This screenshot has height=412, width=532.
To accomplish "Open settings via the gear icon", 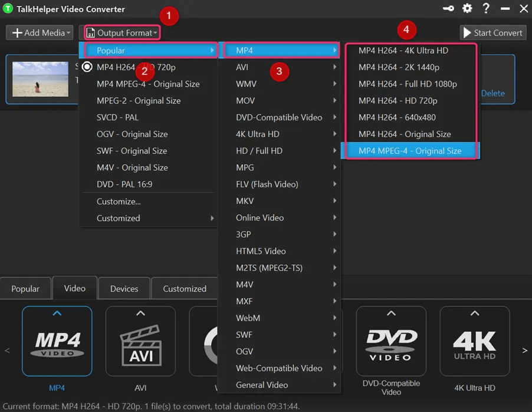I will click(x=467, y=8).
